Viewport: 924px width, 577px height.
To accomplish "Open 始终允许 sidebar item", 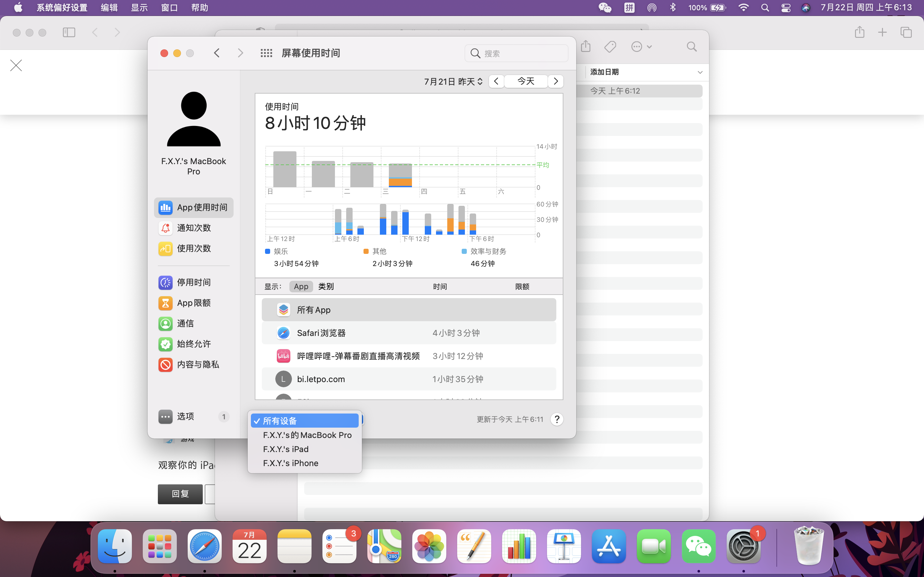I will (x=193, y=344).
